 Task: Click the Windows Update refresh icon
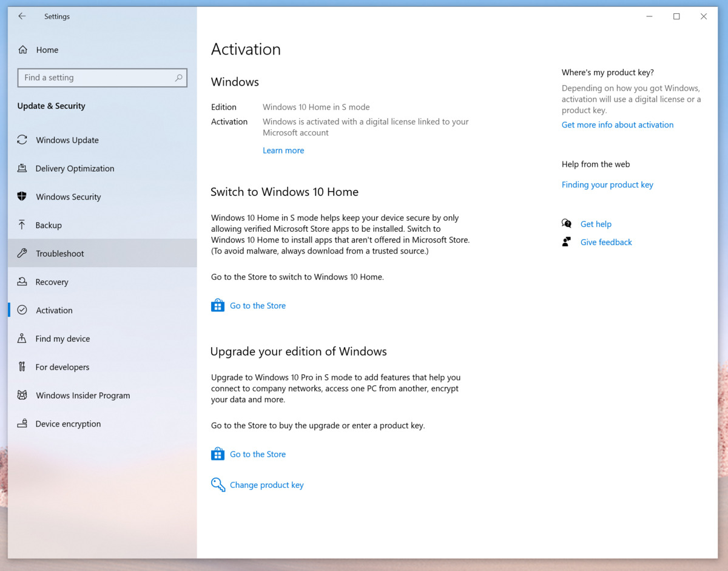[22, 140]
